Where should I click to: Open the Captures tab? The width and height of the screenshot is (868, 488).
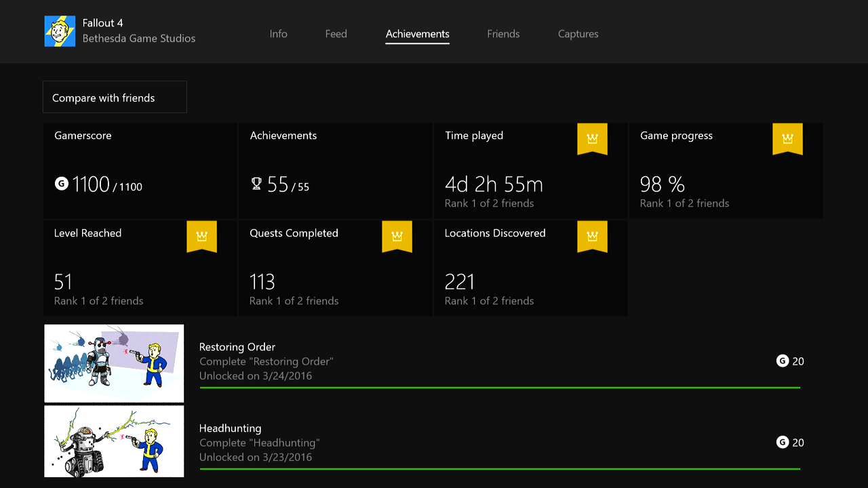[578, 34]
